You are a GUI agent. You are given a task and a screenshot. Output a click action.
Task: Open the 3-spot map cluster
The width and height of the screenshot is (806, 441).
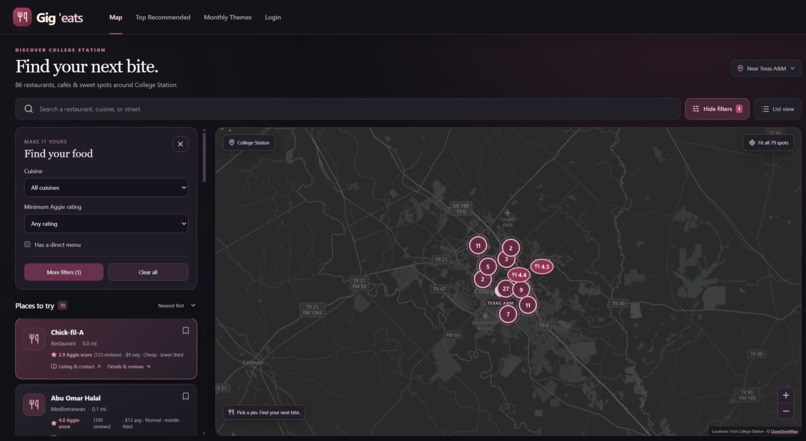coord(506,260)
